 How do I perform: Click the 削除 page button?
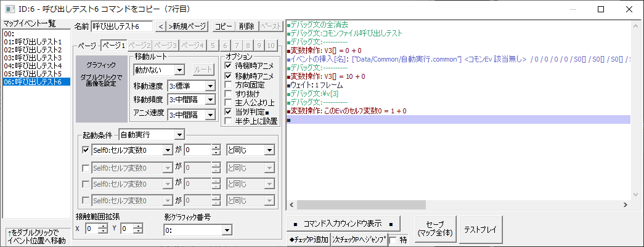point(247,26)
